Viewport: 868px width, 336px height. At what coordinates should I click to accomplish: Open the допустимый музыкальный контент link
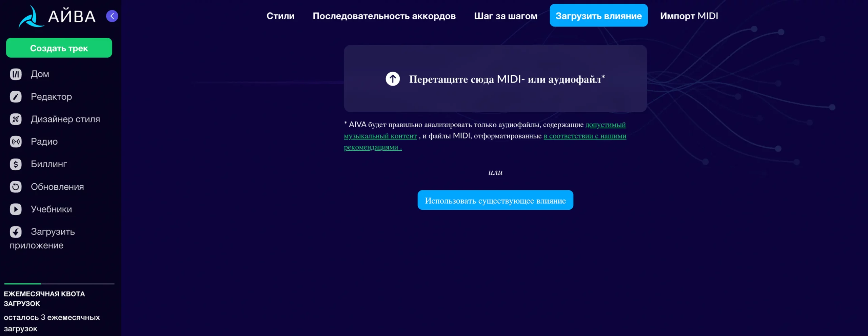coord(605,125)
